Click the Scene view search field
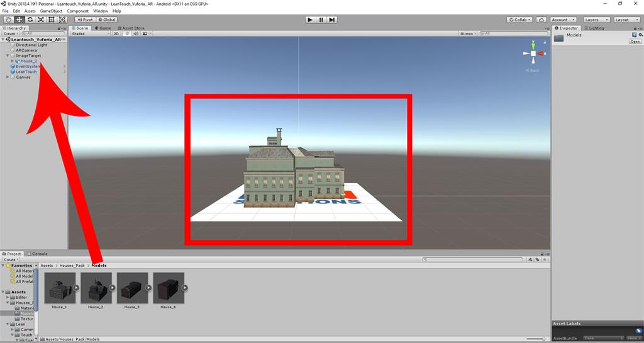The image size is (644, 343). (513, 33)
